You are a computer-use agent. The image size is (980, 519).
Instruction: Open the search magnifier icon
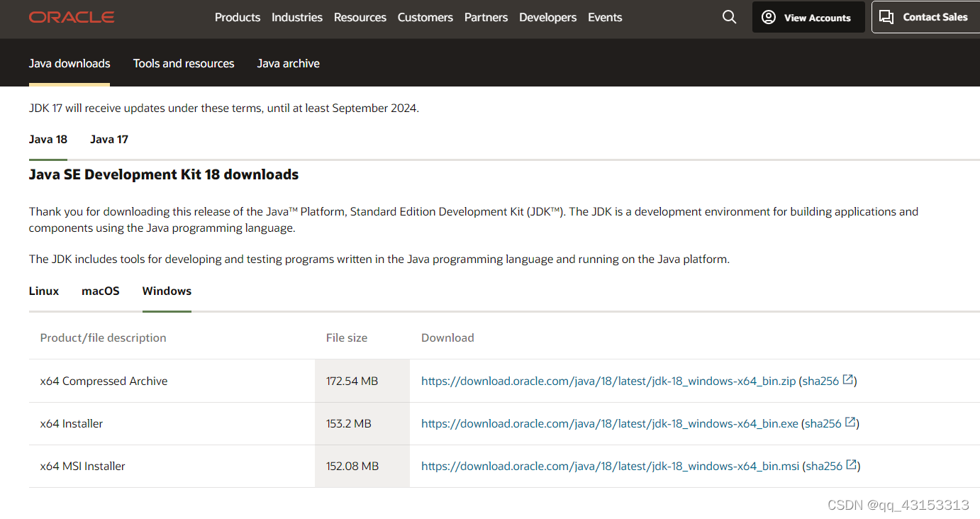(729, 17)
